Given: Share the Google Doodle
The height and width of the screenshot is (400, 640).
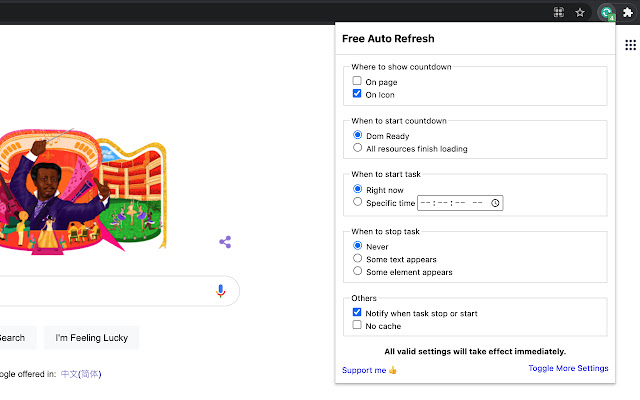Looking at the screenshot, I should (225, 242).
